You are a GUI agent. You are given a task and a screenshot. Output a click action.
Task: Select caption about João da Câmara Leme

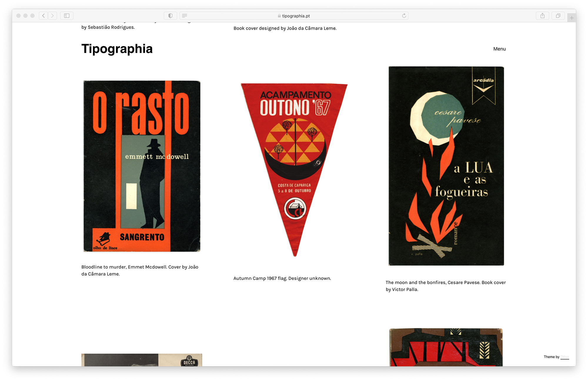tap(285, 28)
